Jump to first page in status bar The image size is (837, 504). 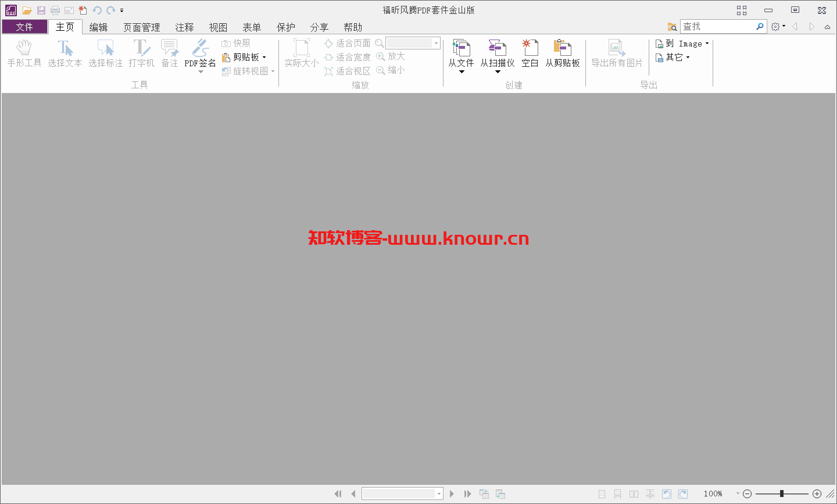[338, 494]
